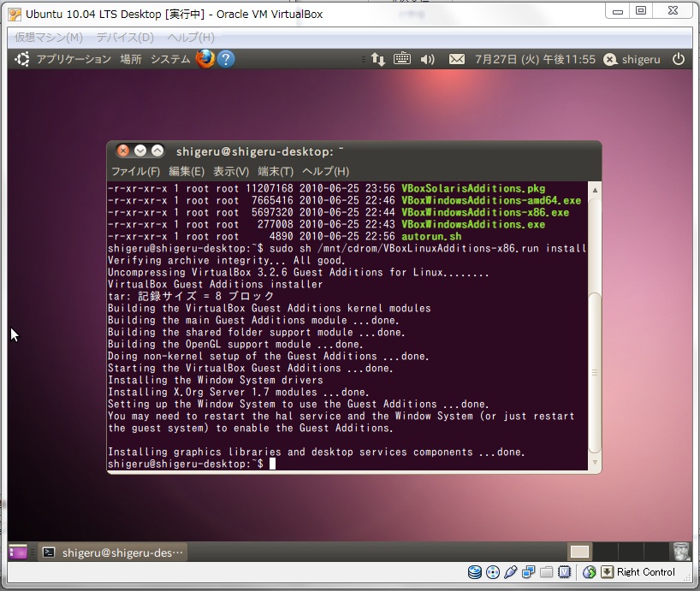
Task: Click host key arrow icon beside Right Control
Action: [x=607, y=572]
